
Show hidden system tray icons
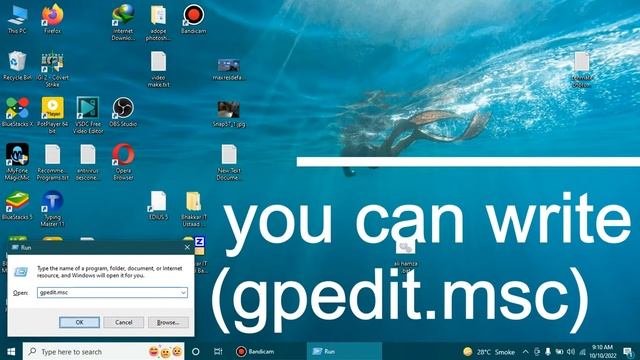click(x=525, y=351)
